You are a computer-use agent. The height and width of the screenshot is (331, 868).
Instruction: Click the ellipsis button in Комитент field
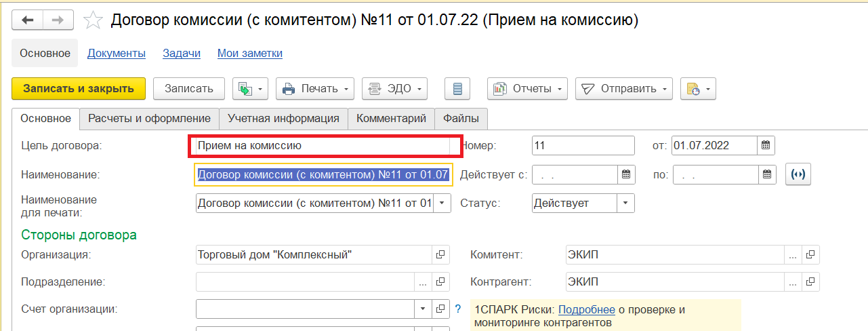[x=793, y=255]
